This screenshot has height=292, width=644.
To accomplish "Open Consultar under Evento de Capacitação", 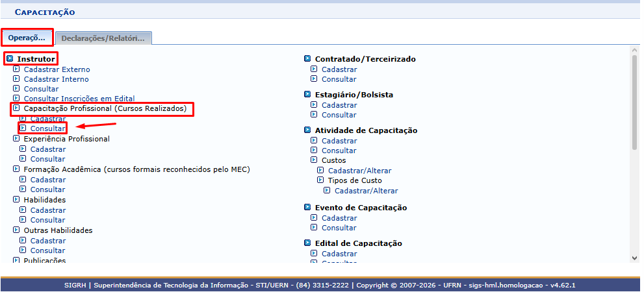I will tap(339, 228).
